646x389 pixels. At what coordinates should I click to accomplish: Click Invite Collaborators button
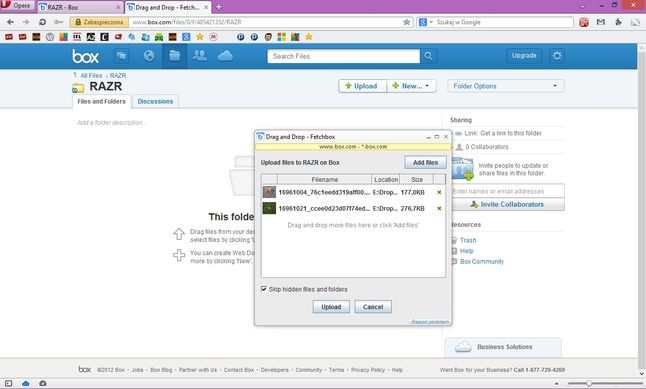pyautogui.click(x=508, y=204)
